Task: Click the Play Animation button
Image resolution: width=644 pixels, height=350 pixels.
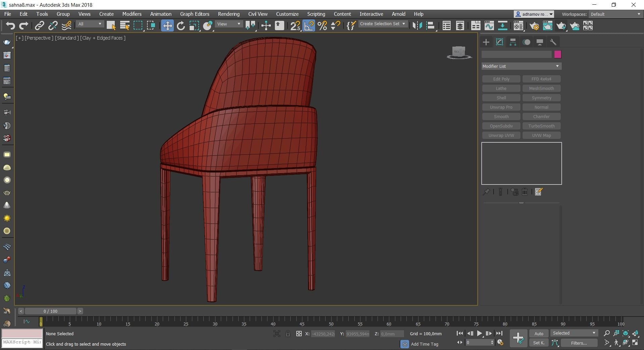Action: pyautogui.click(x=479, y=333)
